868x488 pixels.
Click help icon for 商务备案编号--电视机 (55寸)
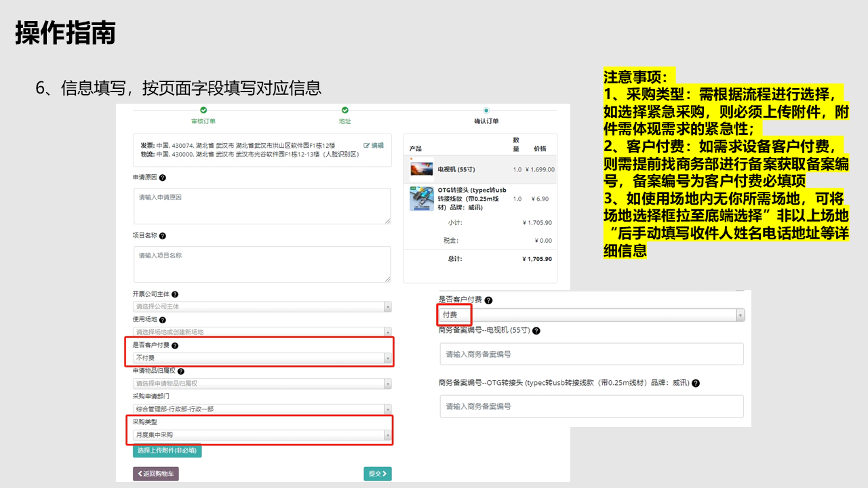tap(536, 331)
